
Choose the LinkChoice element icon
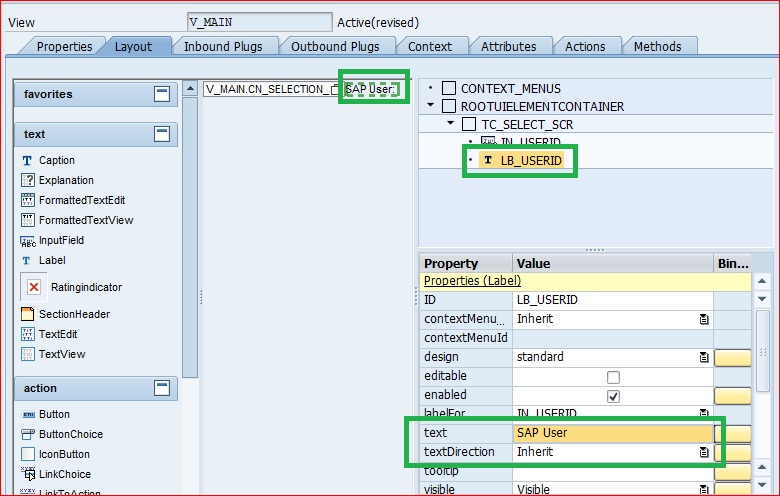pyautogui.click(x=28, y=474)
